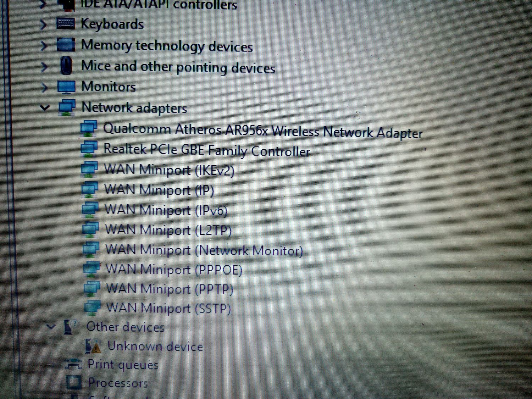Collapse the Network adapters category
This screenshot has width=532, height=399.
click(45, 107)
